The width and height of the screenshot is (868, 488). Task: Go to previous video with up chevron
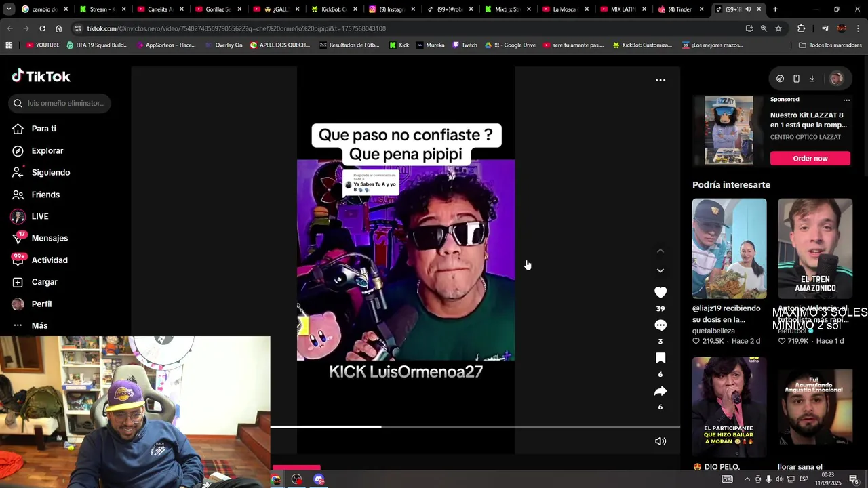[660, 251]
